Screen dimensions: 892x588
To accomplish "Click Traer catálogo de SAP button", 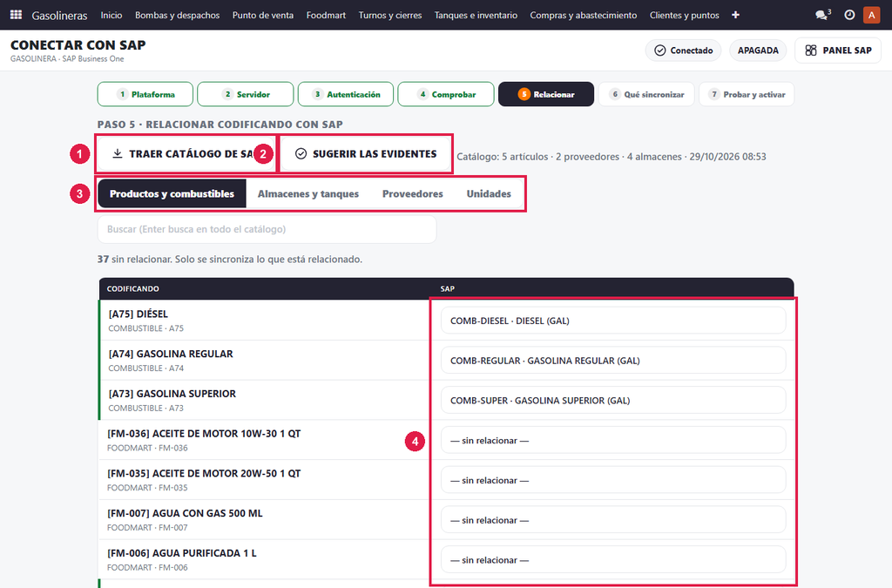I will point(186,153).
